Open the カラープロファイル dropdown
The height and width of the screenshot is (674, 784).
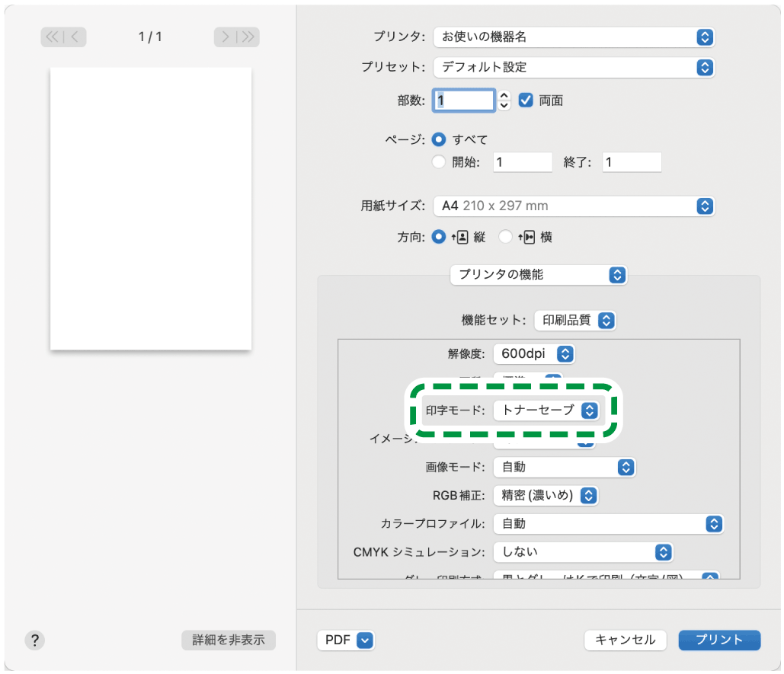[608, 524]
